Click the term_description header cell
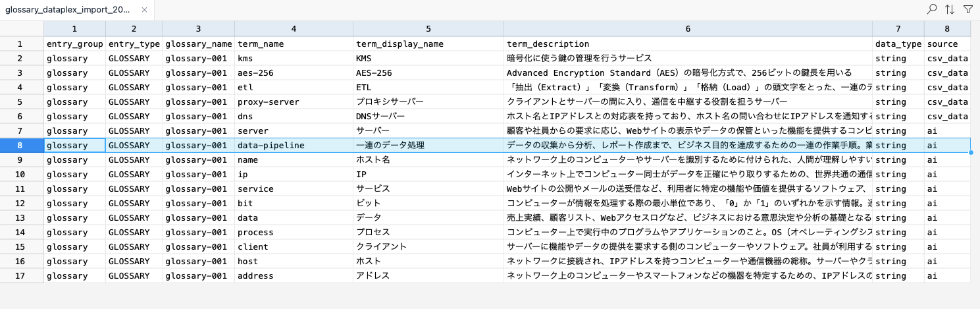The image size is (980, 309). point(688,44)
